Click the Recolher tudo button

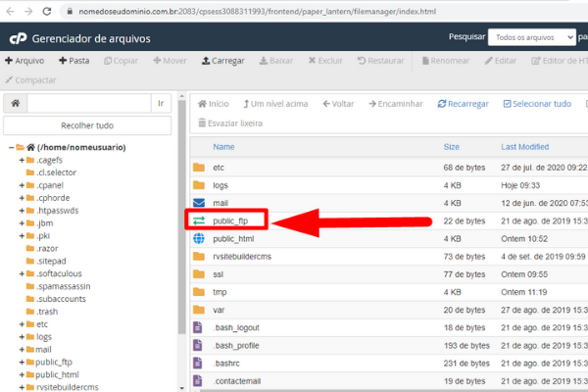click(x=87, y=125)
